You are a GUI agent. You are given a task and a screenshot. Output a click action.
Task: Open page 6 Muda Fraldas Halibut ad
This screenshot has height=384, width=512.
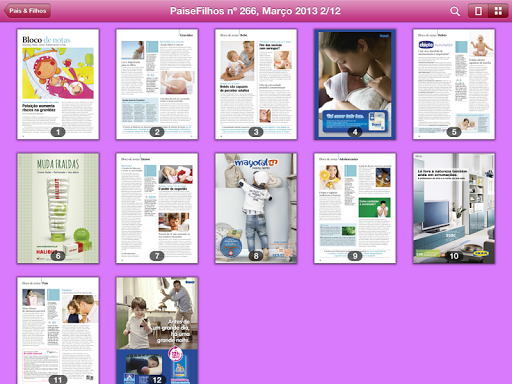[x=58, y=208]
